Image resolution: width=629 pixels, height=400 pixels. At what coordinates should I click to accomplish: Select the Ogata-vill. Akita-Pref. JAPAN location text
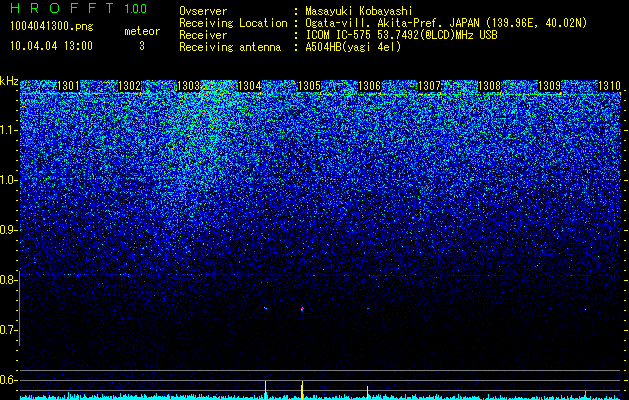coord(446,23)
